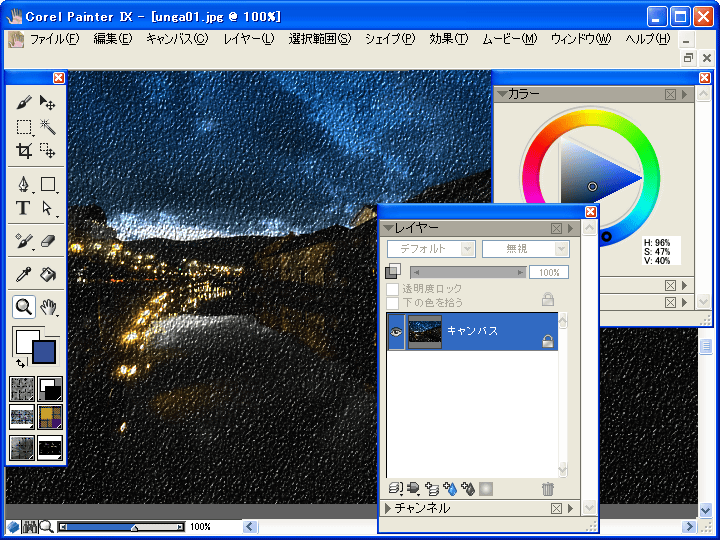Viewport: 720px width, 540px height.
Task: Click the New Layer icon
Action: (x=432, y=489)
